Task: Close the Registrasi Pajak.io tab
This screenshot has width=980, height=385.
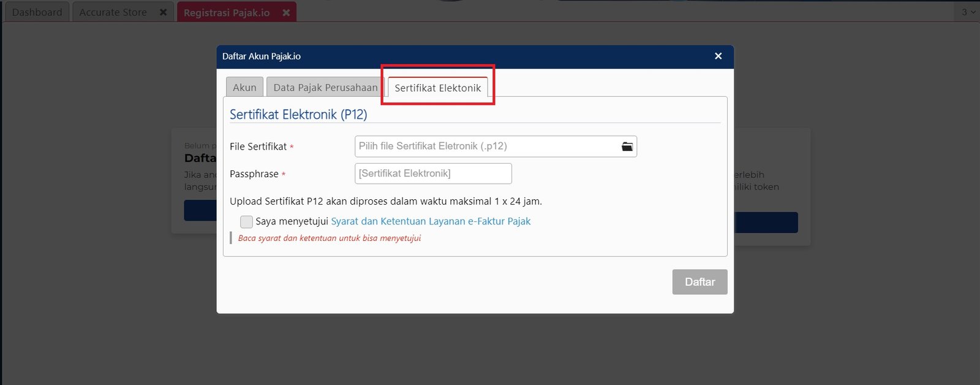Action: [286, 12]
